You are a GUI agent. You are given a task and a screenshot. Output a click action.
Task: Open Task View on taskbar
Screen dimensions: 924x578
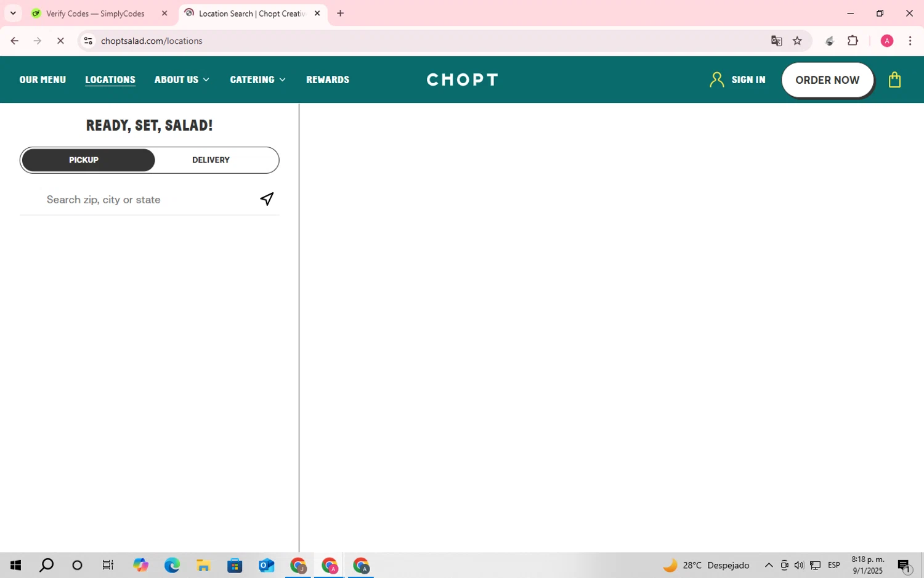pos(108,565)
